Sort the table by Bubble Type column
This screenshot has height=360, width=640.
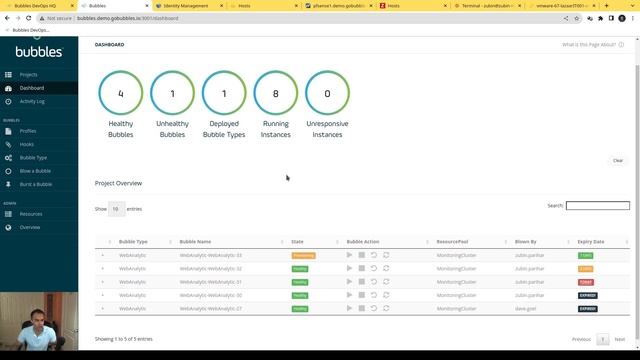coord(144,242)
